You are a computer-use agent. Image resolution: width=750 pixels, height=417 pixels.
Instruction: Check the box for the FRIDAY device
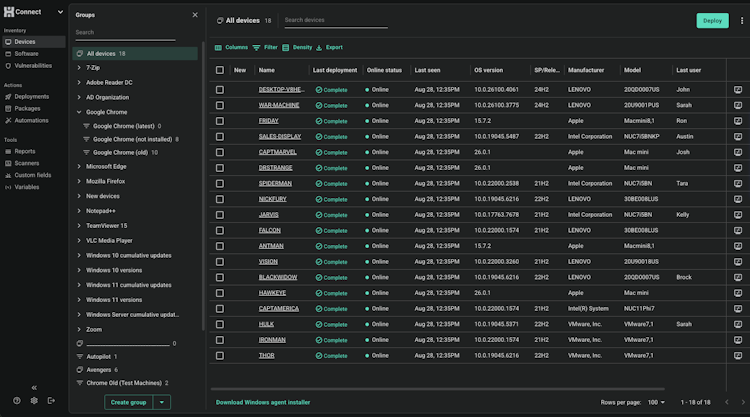(x=220, y=120)
